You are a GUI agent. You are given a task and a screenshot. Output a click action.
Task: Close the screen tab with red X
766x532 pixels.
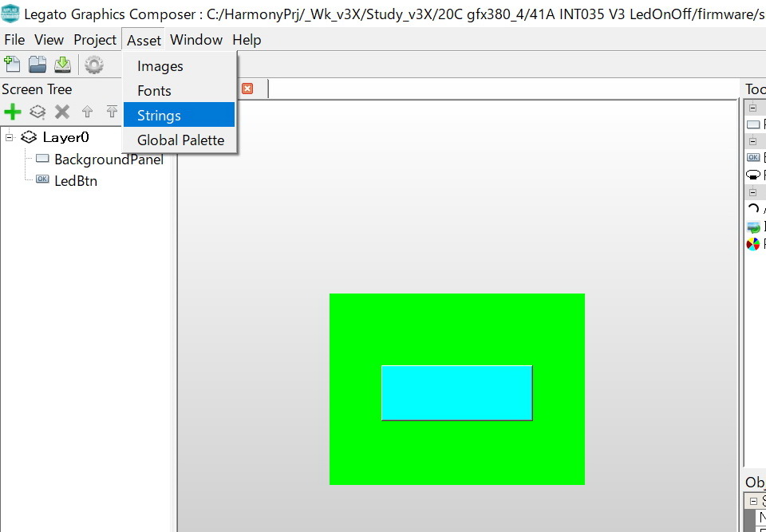pyautogui.click(x=247, y=89)
